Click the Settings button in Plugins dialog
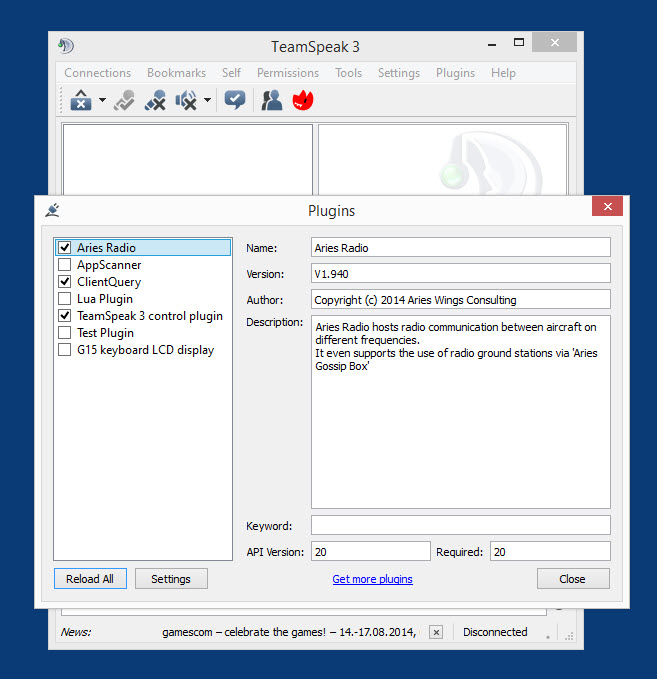Screen dimensions: 657x679 171,579
